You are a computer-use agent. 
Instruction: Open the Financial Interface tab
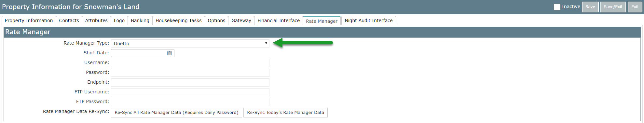pyautogui.click(x=279, y=20)
